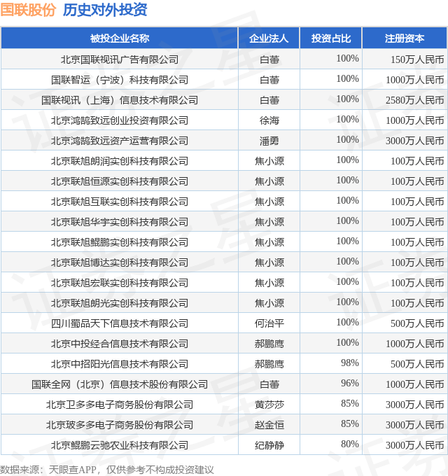Click legal person 徐海
448x476 pixels.
pyautogui.click(x=269, y=120)
